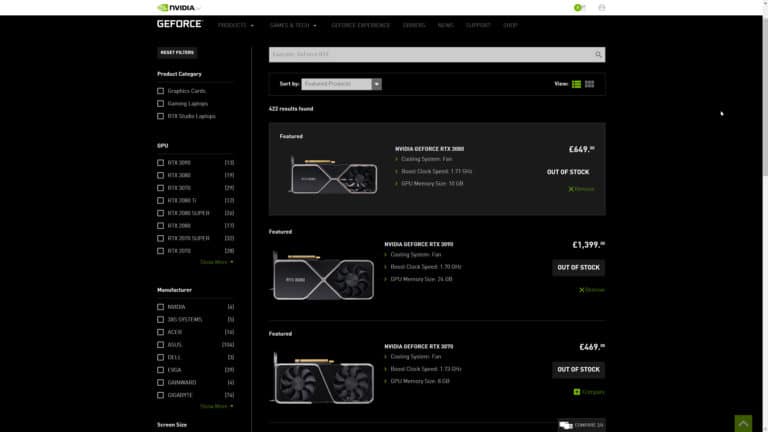Tick the ASUS manufacturer checkbox

pyautogui.click(x=161, y=344)
